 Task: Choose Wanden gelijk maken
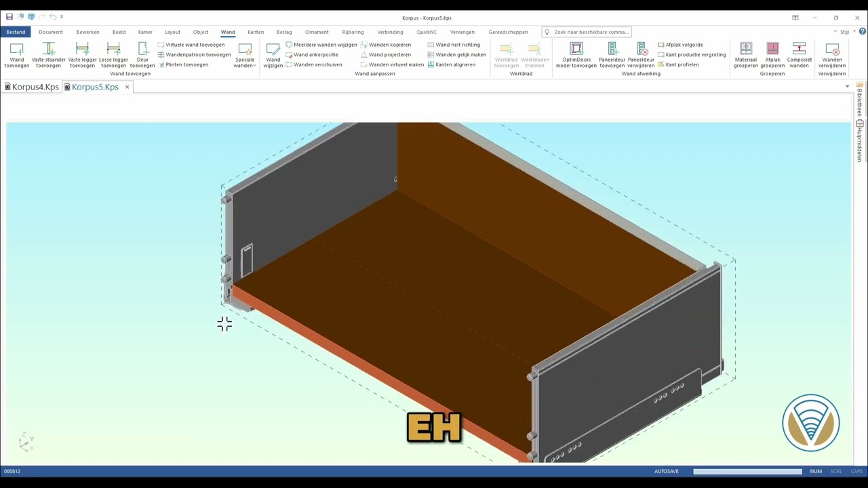pyautogui.click(x=457, y=55)
